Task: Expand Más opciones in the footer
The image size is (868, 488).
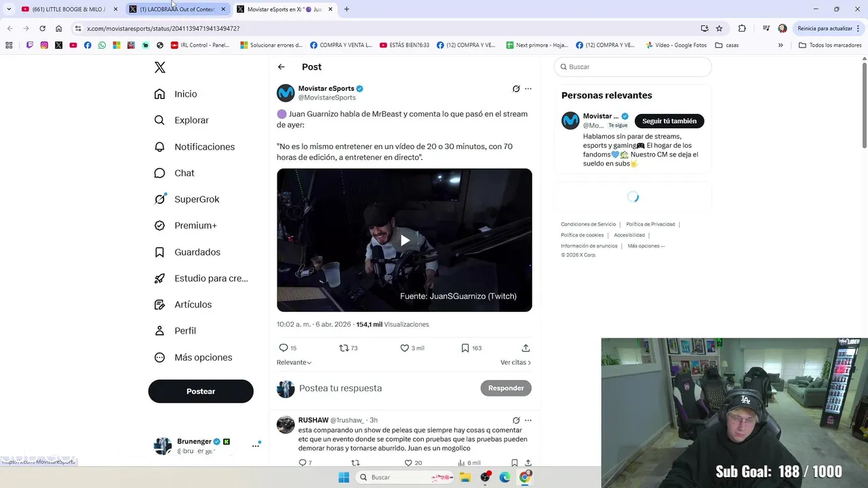Action: tap(646, 246)
